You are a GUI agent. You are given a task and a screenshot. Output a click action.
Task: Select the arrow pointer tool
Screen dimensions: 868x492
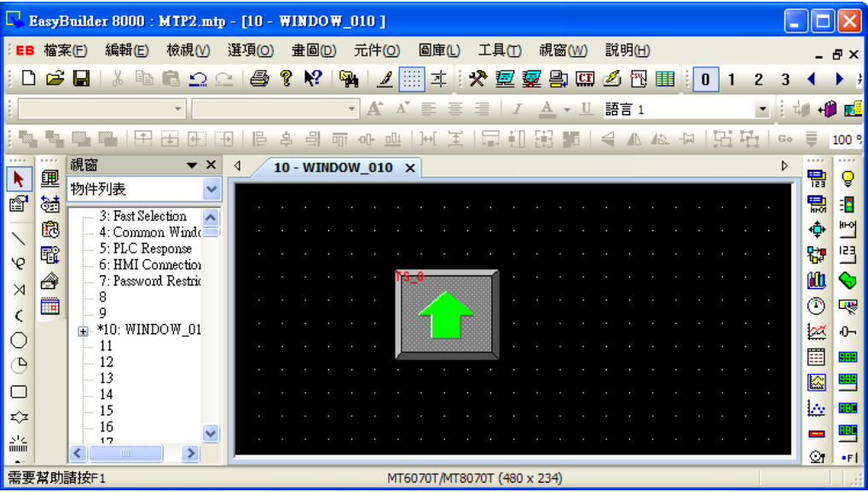click(x=19, y=179)
